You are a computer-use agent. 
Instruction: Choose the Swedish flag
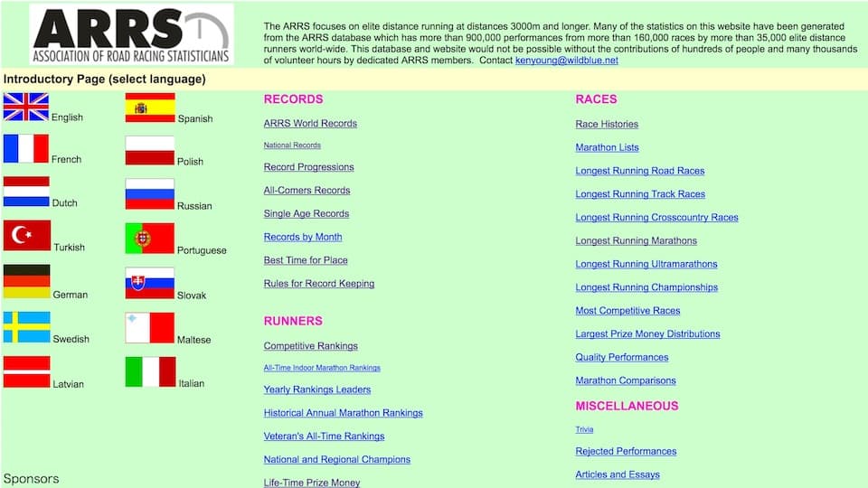26,327
